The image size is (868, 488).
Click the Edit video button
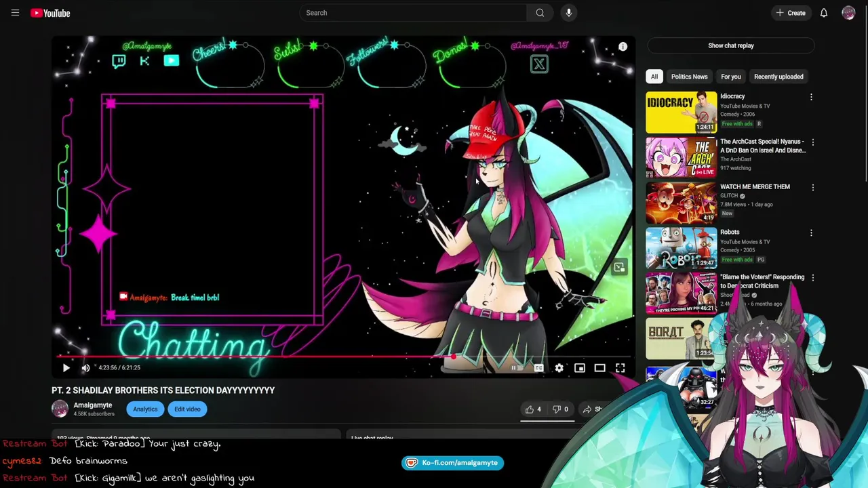[187, 409]
